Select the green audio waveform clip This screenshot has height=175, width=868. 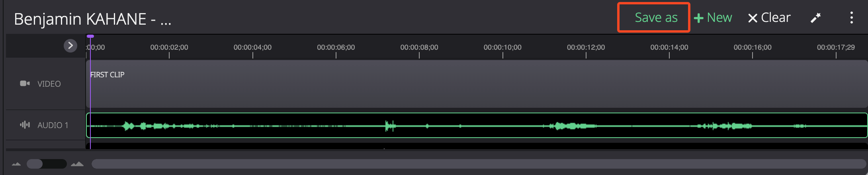(477, 126)
